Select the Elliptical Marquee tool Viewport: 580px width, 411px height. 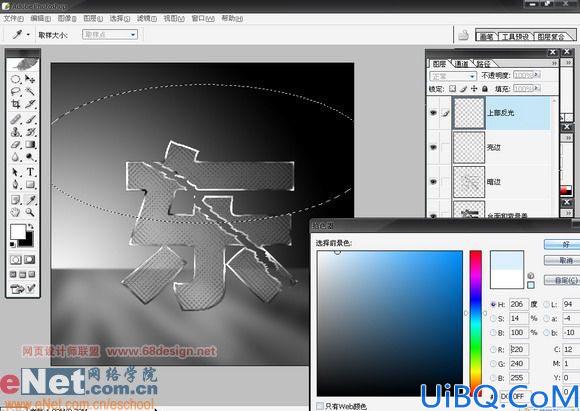pos(15,79)
